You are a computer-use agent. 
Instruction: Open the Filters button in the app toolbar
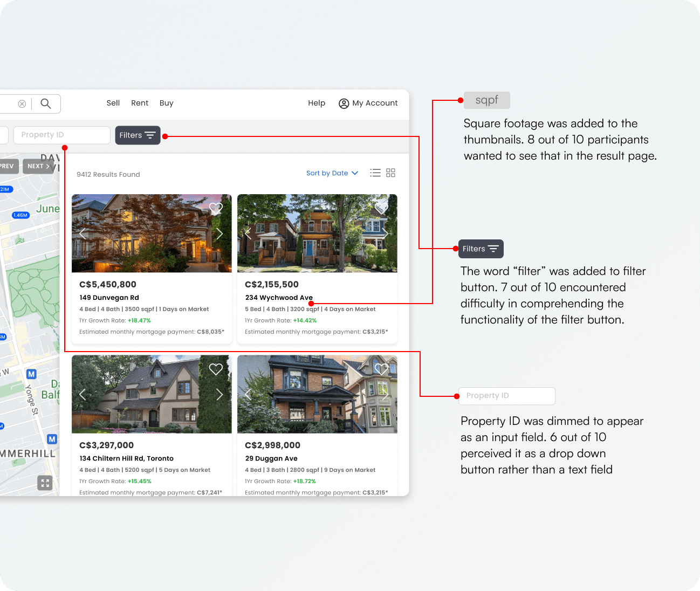[138, 135]
